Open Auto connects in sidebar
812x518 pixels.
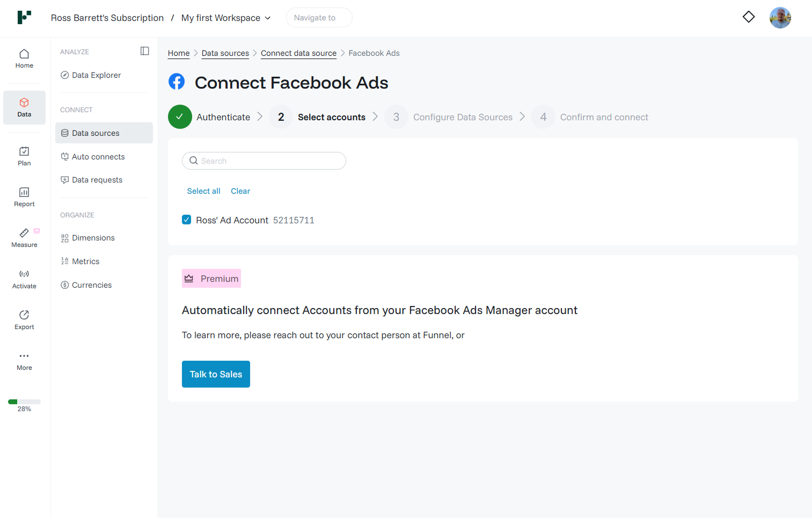click(x=104, y=157)
